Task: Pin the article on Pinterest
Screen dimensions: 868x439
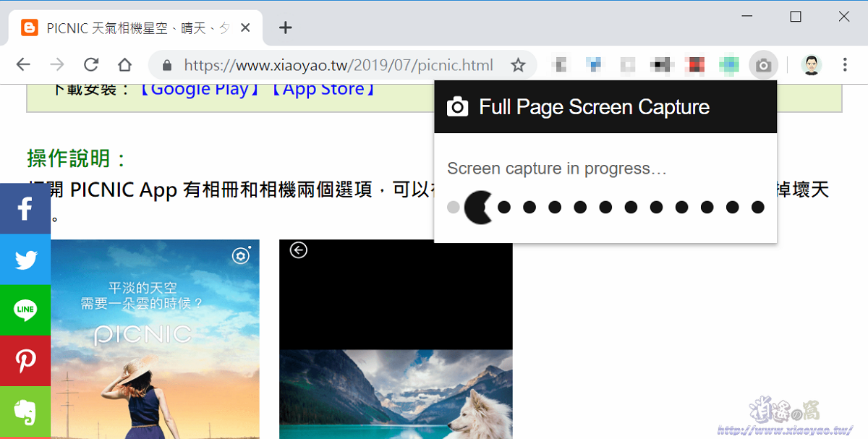Action: click(x=25, y=361)
